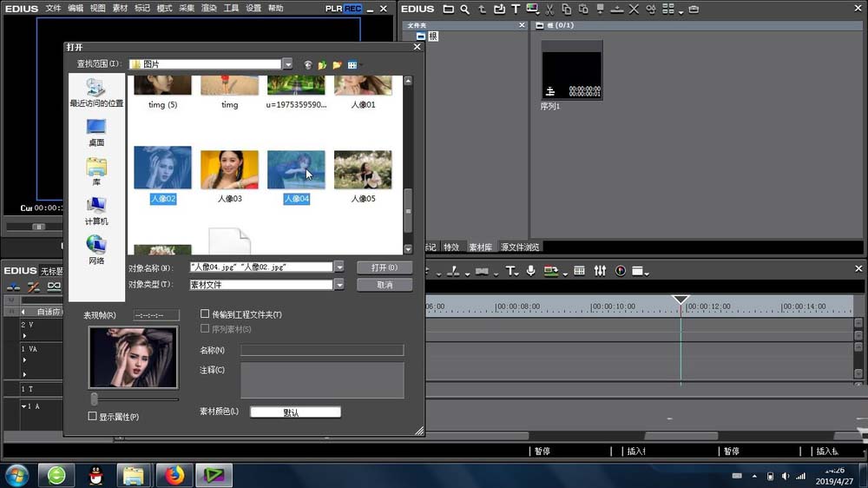
Task: Click the T title tool in timeline toolbar
Action: coord(510,271)
